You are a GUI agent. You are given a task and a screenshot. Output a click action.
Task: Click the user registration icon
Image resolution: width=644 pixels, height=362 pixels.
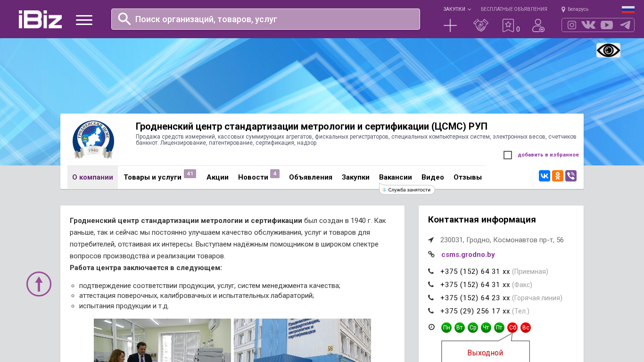click(x=538, y=25)
